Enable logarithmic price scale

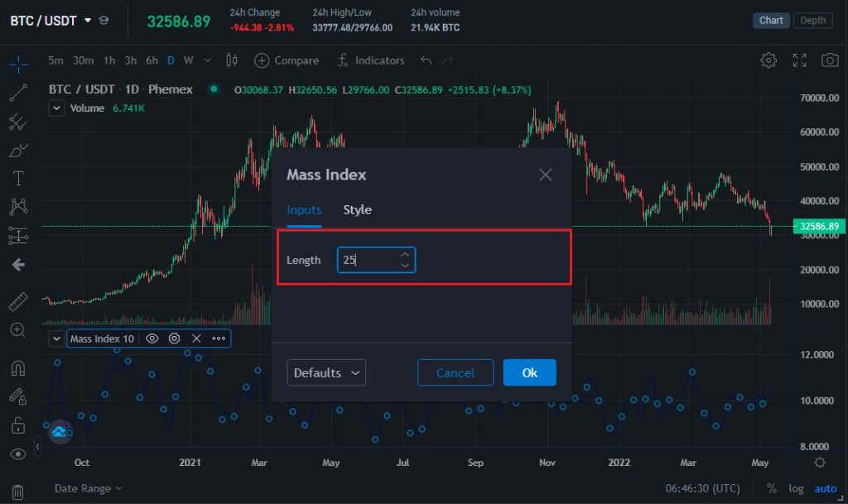click(796, 488)
